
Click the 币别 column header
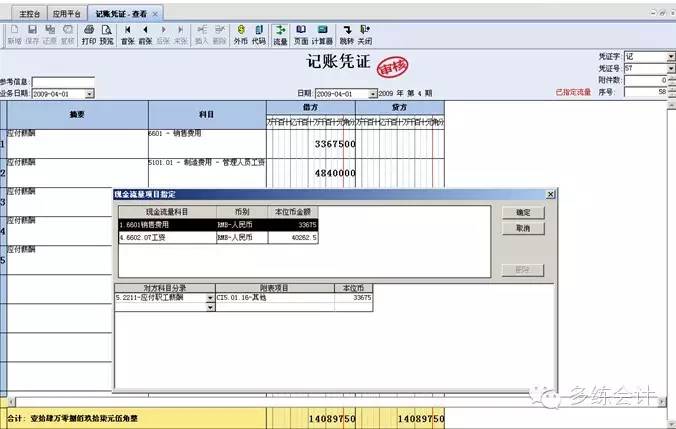click(x=242, y=212)
